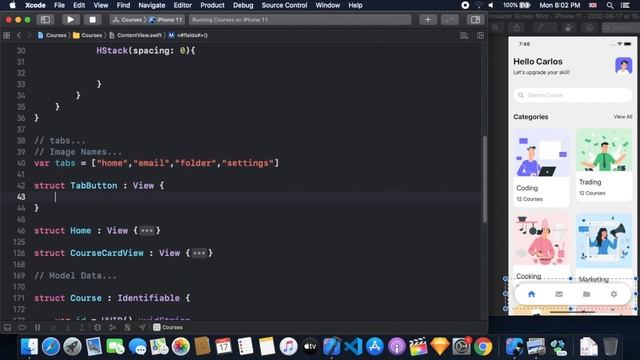Tap the email tab icon in preview
Image resolution: width=640 pixels, height=360 pixels.
(x=559, y=294)
